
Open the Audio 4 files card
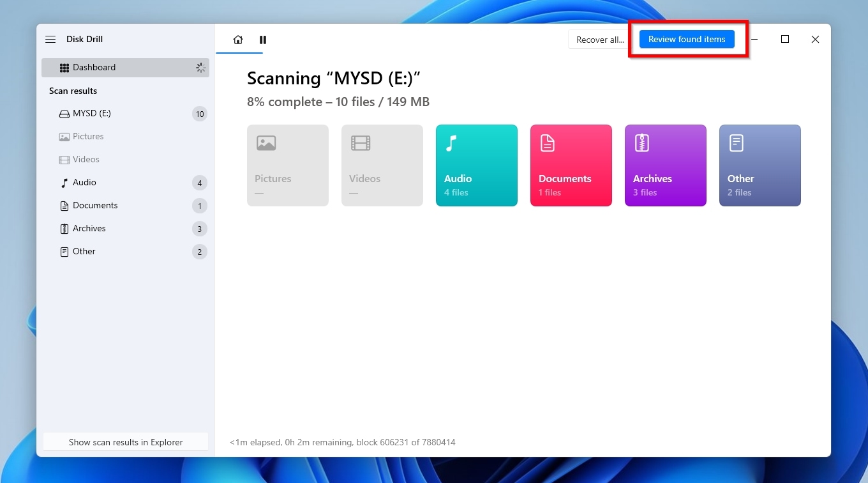[x=477, y=165]
